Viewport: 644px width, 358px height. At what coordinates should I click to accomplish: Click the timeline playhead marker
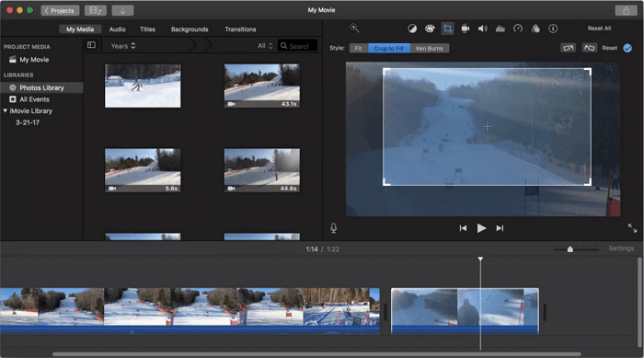click(480, 259)
